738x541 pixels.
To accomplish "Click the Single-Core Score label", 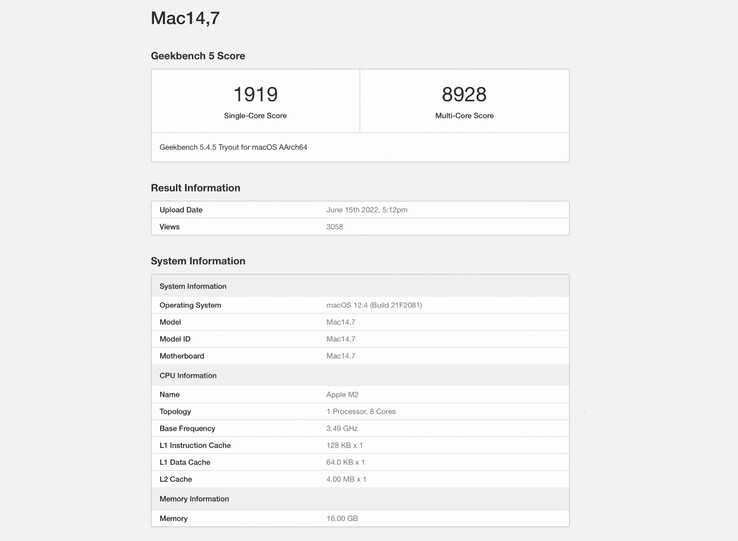I will pos(255,115).
